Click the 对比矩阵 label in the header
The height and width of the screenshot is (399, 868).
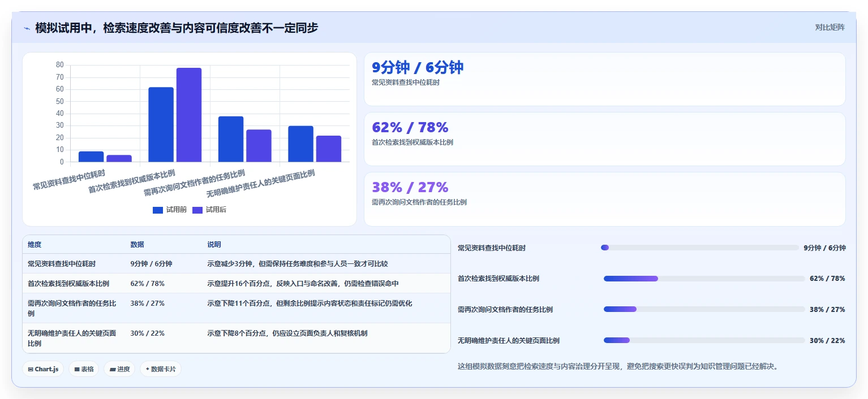(x=830, y=27)
